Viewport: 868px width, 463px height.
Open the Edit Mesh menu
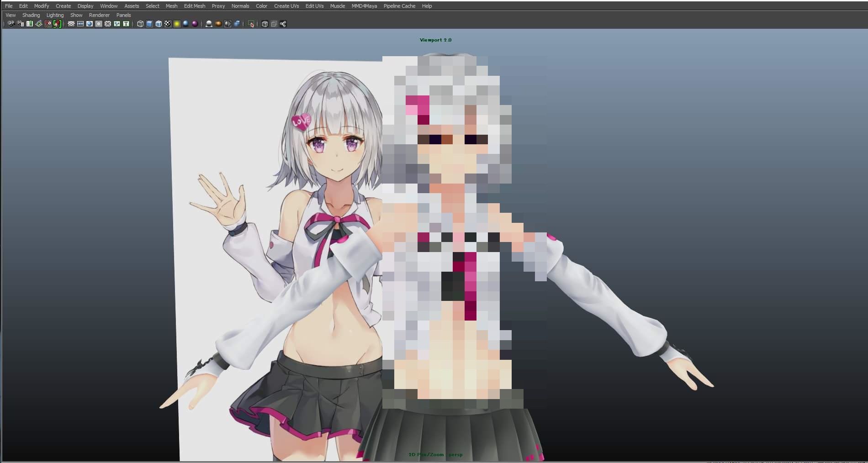tap(195, 6)
